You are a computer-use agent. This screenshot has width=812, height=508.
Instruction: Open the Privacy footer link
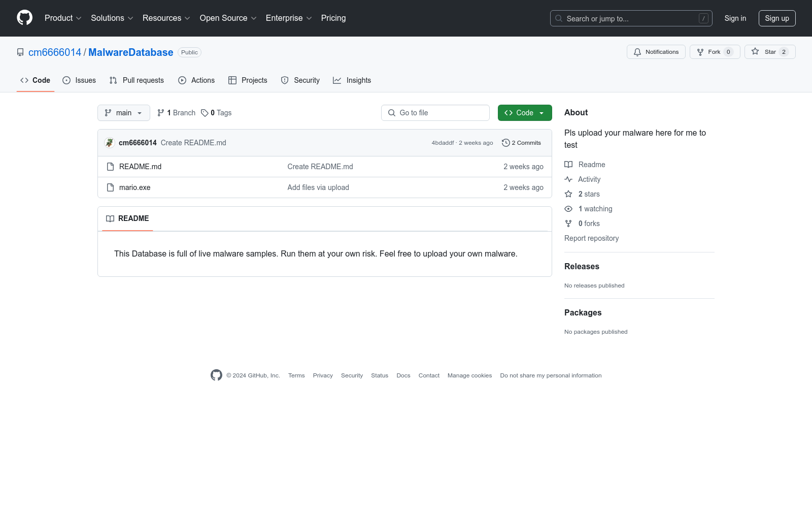pos(323,375)
